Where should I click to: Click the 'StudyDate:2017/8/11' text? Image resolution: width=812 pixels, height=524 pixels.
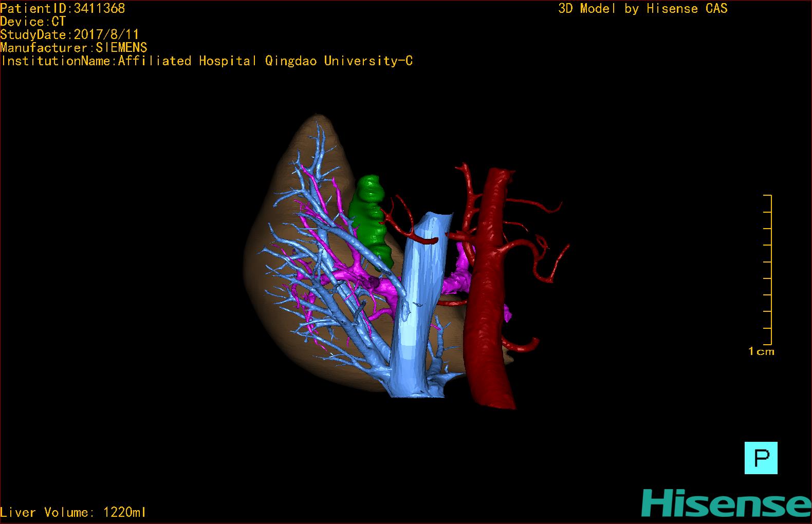click(70, 34)
